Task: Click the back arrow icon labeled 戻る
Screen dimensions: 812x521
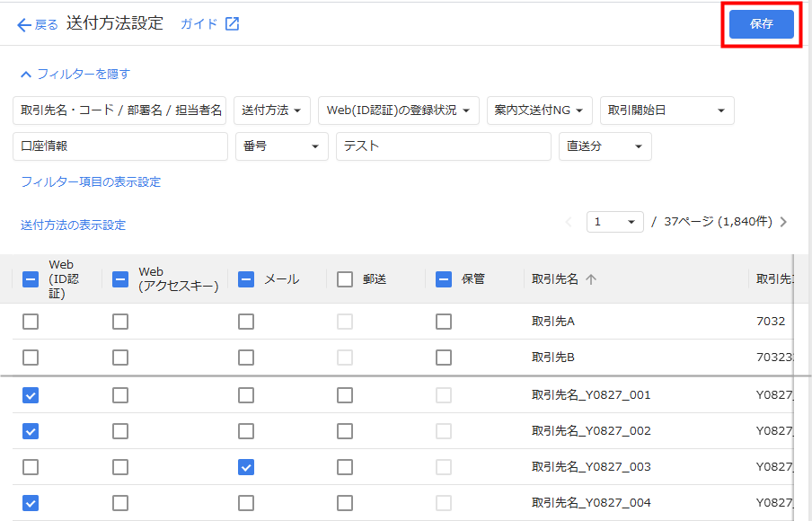Action: 24,25
